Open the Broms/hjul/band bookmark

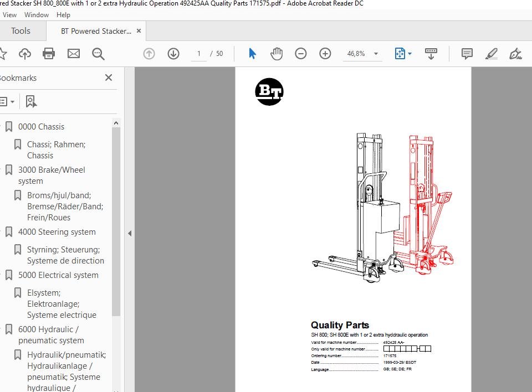(65, 206)
